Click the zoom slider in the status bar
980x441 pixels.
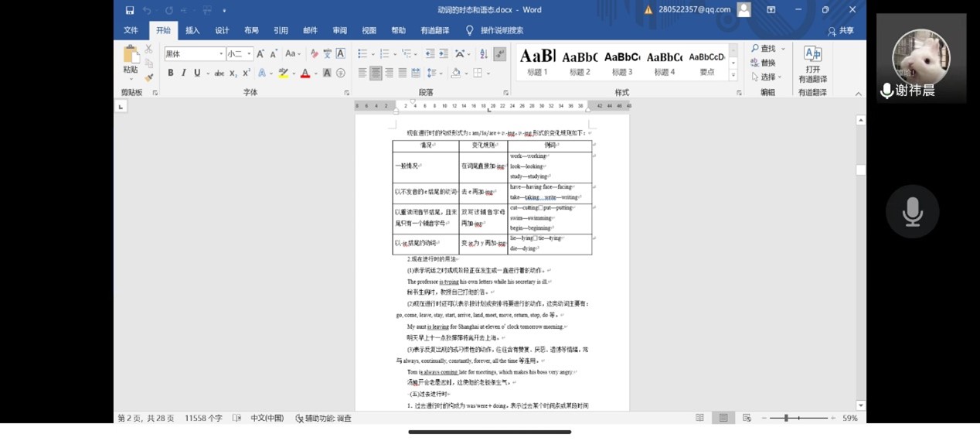tap(786, 418)
